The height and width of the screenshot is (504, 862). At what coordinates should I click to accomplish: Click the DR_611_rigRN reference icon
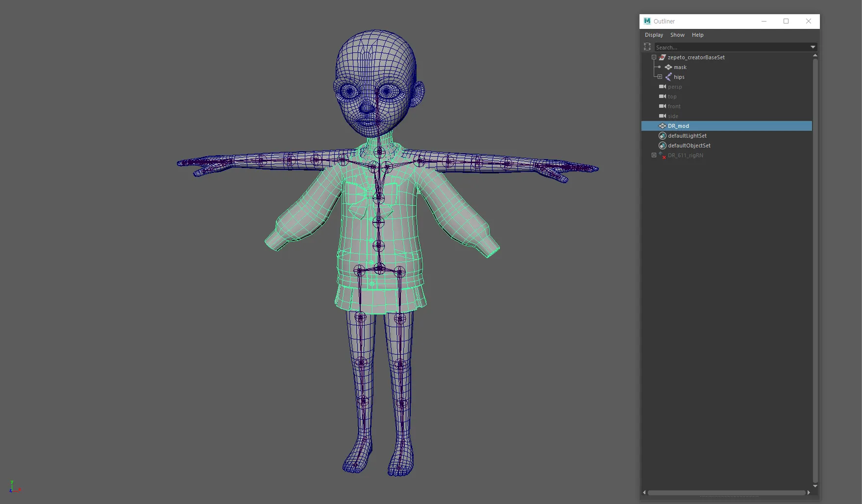662,155
